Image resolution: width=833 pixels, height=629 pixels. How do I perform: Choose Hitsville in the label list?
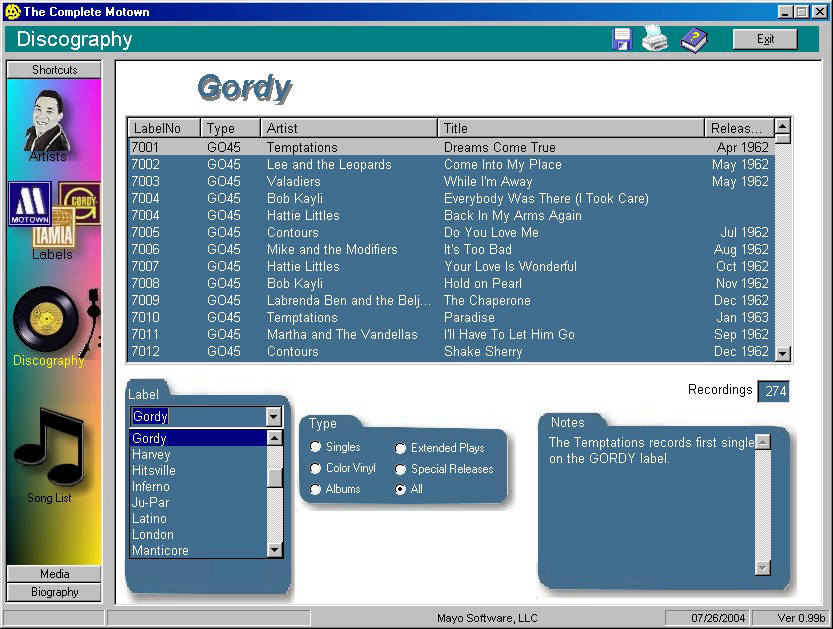[x=199, y=471]
